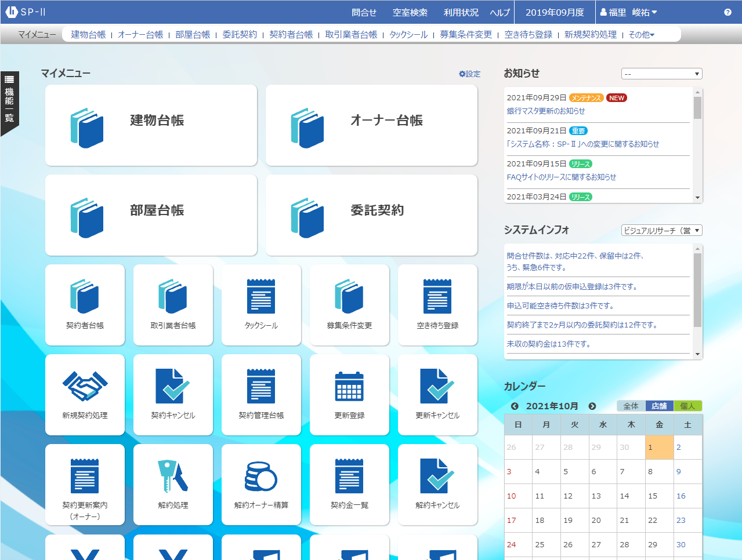The image size is (742, 560).
Task: Expand the システムインフォ store dropdown
Action: tap(661, 230)
